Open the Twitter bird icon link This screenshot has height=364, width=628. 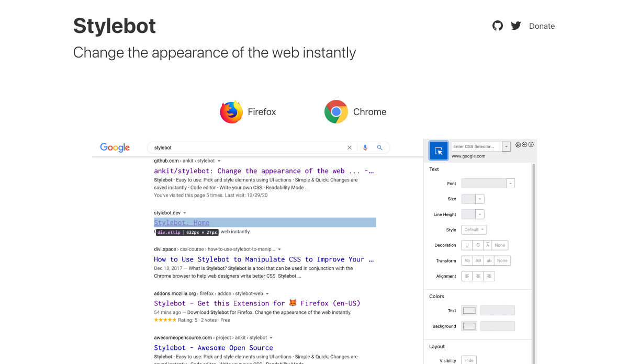pyautogui.click(x=516, y=26)
